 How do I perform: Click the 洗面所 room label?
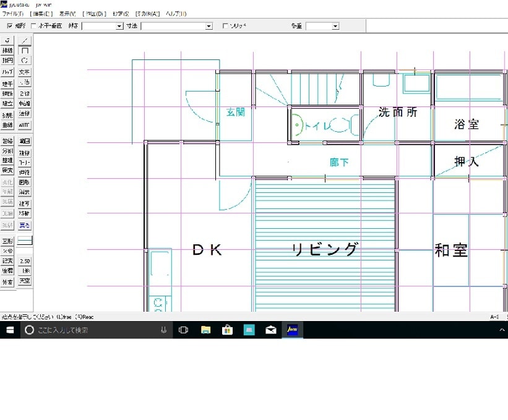398,112
